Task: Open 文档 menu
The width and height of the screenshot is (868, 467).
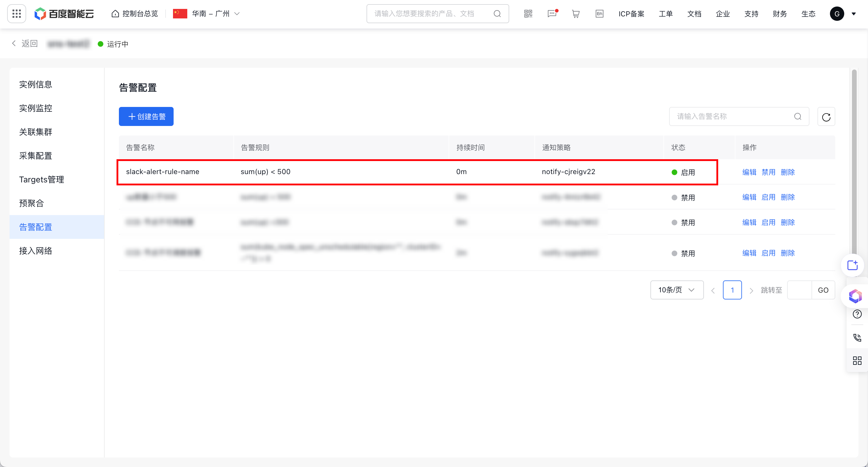Action: [694, 14]
